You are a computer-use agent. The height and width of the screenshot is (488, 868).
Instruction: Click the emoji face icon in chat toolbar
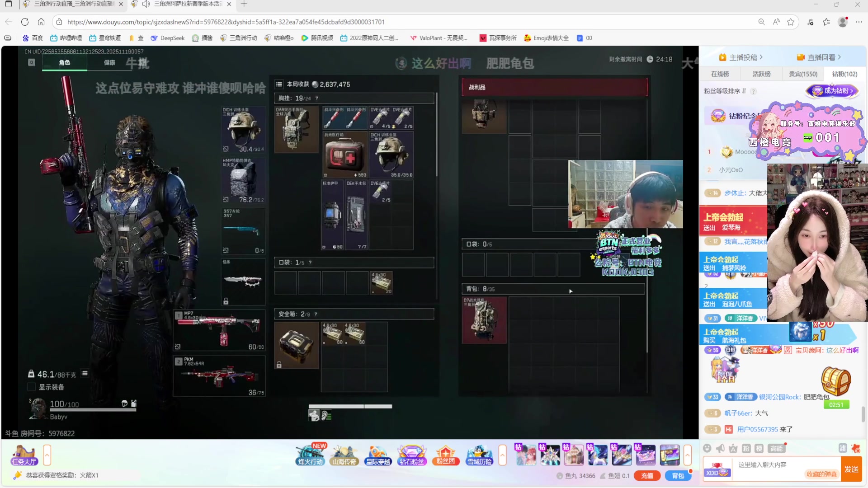tap(708, 448)
